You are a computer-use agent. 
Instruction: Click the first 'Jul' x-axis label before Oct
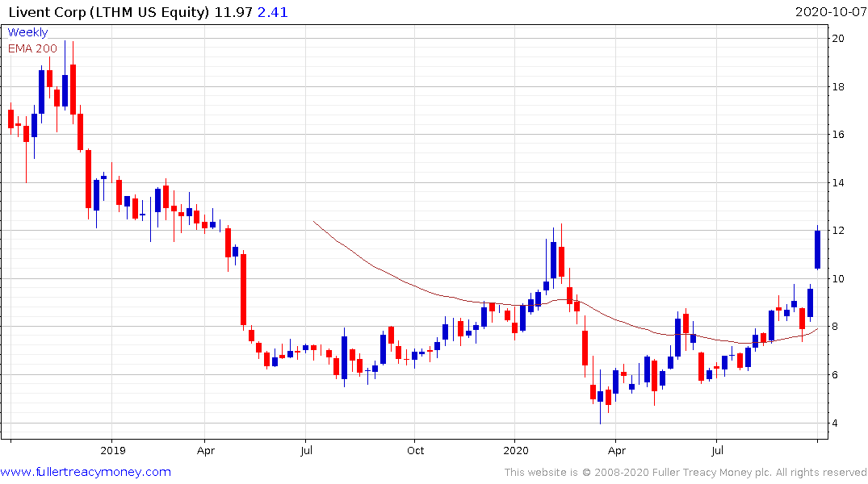point(306,451)
